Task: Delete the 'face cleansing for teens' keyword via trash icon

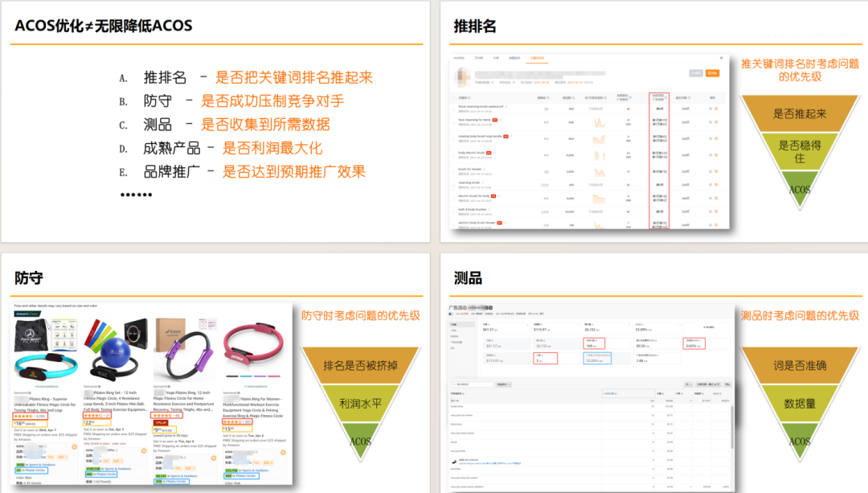Action: point(716,122)
